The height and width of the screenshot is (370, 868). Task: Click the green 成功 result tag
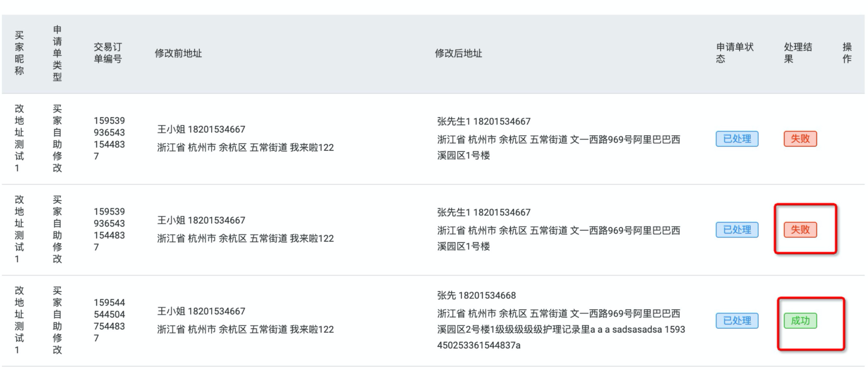point(800,320)
